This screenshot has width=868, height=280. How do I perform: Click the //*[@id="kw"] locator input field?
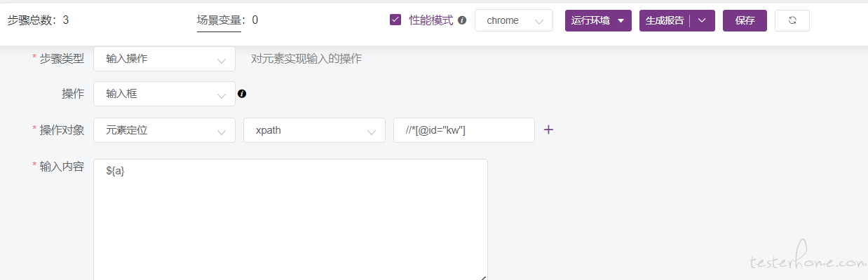(464, 130)
